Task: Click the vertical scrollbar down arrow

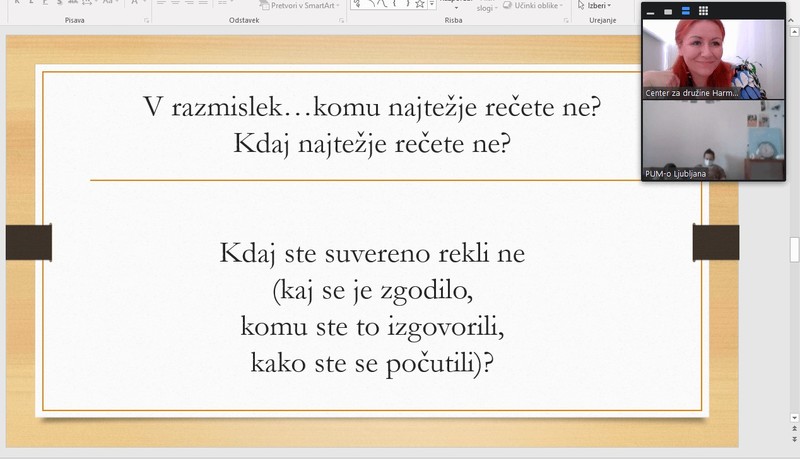Action: pyautogui.click(x=794, y=418)
